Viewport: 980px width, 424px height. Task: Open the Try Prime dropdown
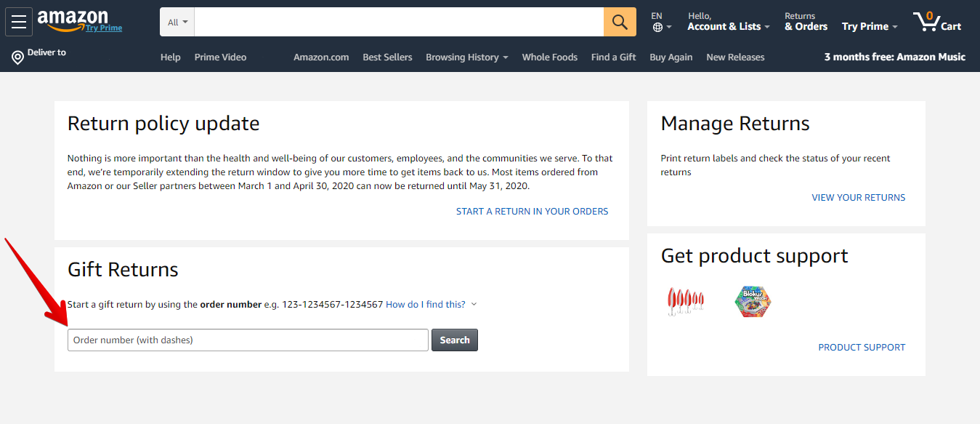(869, 25)
